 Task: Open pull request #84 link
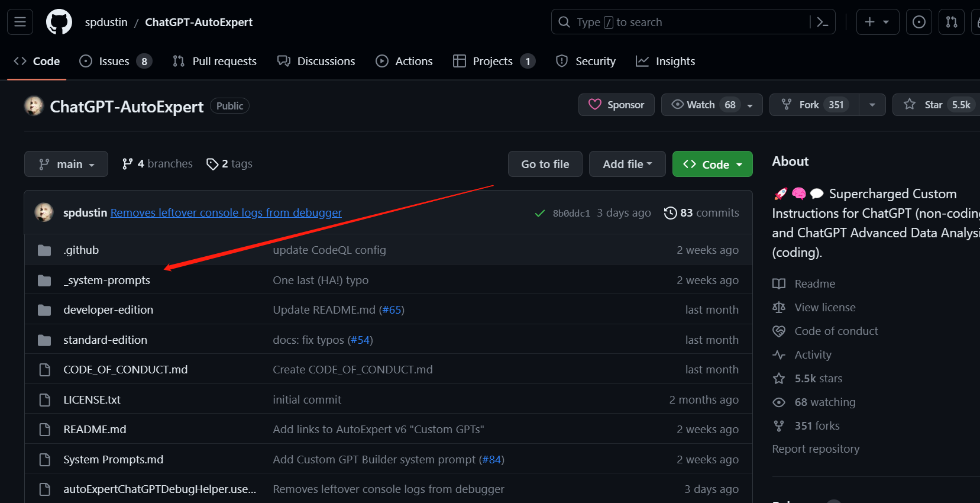[x=491, y=460]
